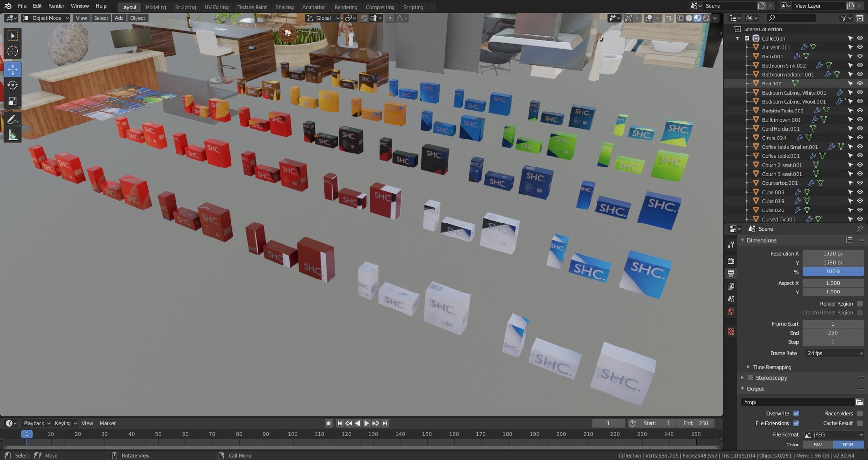This screenshot has height=460, width=868.
Task: Switch to the Shading workspace tab
Action: pos(284,7)
